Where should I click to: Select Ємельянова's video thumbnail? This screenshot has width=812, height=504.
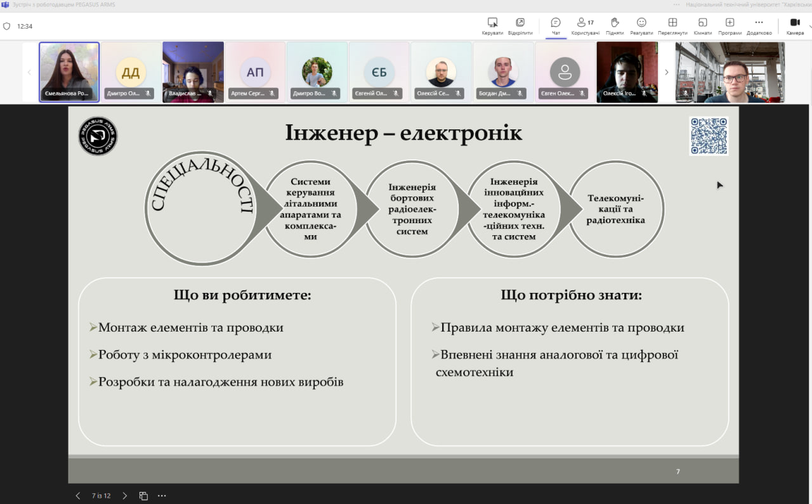coord(69,72)
